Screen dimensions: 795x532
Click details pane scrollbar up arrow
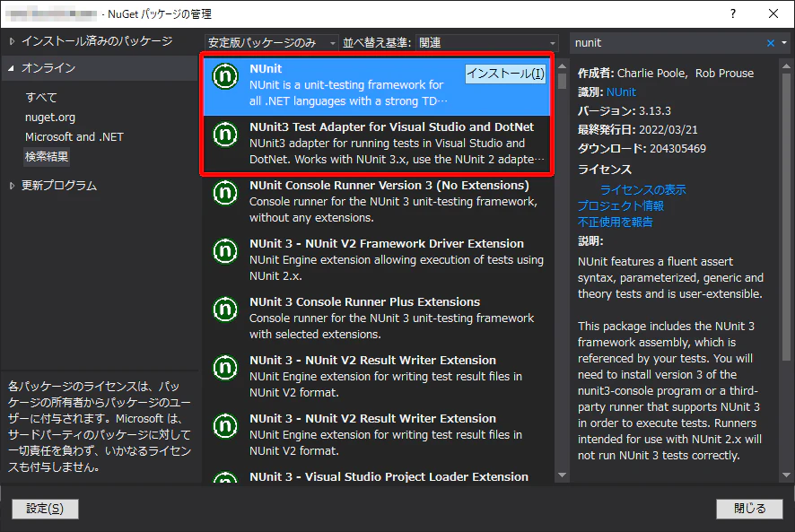[786, 65]
